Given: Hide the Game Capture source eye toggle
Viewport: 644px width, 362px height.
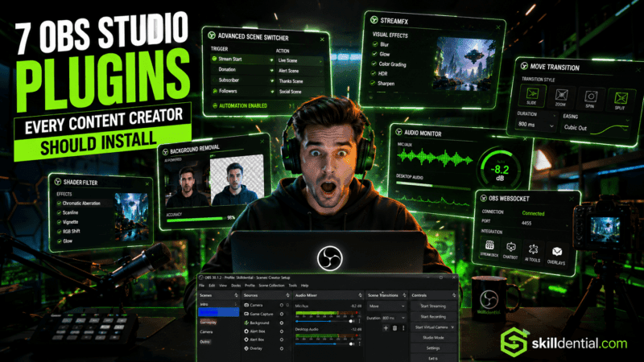Looking at the screenshot, I should click(x=281, y=314).
